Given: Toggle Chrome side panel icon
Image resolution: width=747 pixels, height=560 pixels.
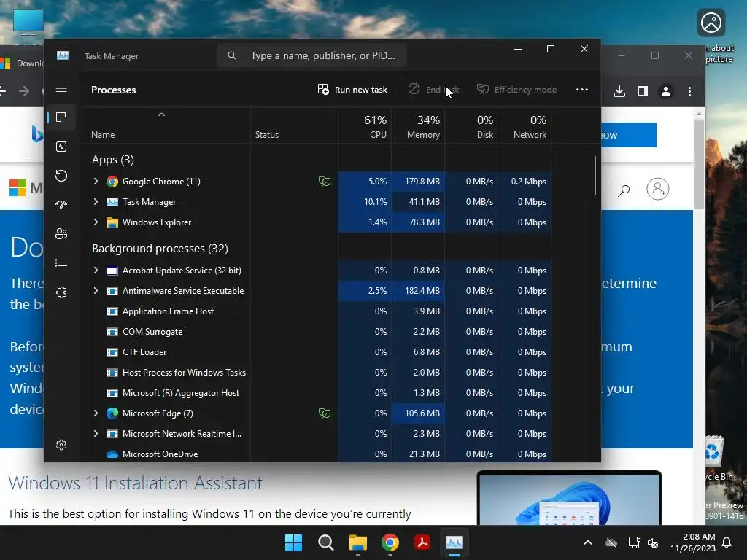Looking at the screenshot, I should tap(642, 91).
